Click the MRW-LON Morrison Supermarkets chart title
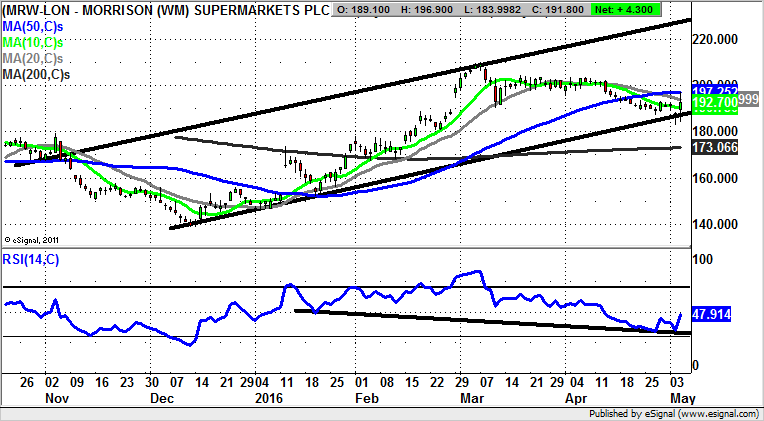 pos(164,11)
